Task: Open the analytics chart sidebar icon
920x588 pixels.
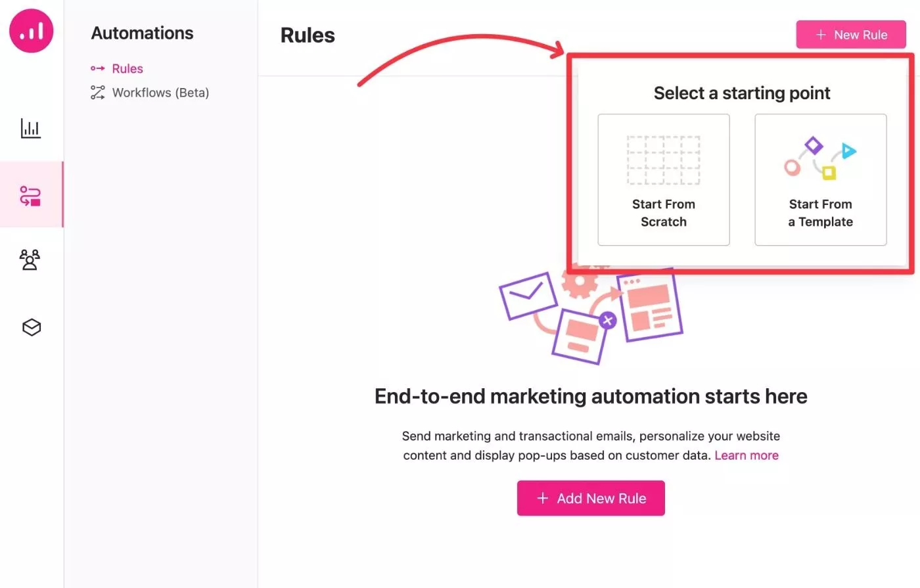Action: pos(31,128)
